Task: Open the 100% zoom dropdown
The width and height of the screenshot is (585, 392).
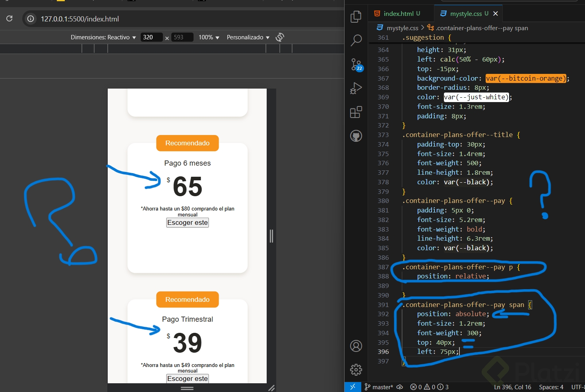Action: (209, 37)
